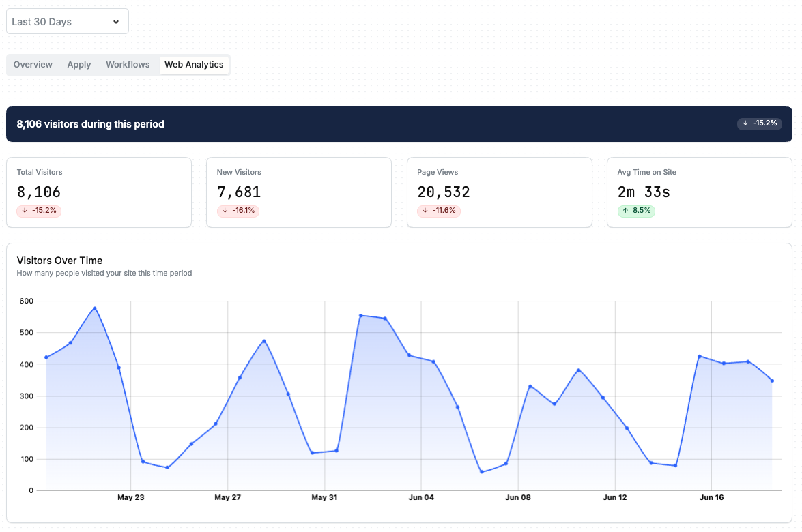Click the highest chart peak data point near 580
This screenshot has height=532, width=802.
95,309
